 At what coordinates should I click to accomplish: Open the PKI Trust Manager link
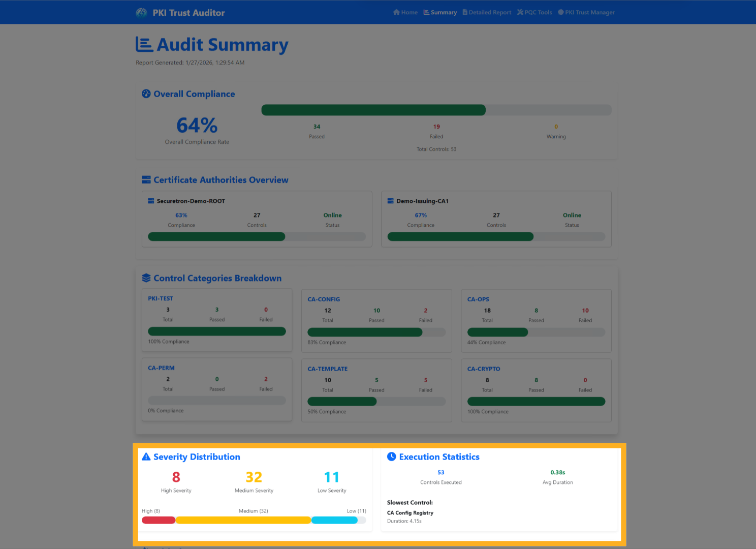click(586, 12)
